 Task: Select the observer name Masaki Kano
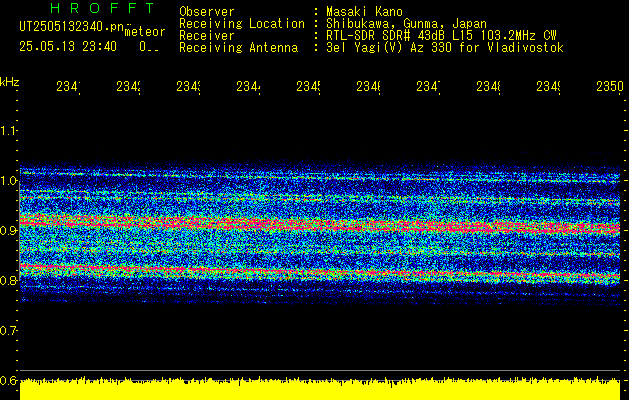pos(364,12)
